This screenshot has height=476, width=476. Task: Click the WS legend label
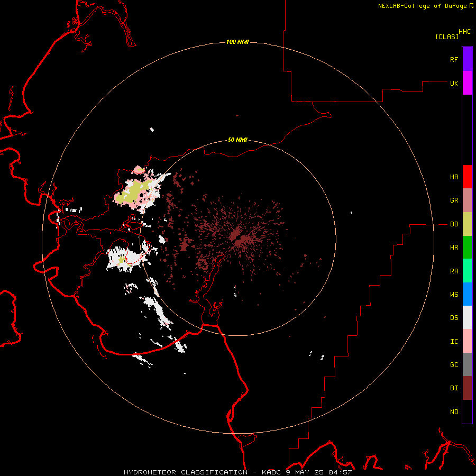click(454, 295)
